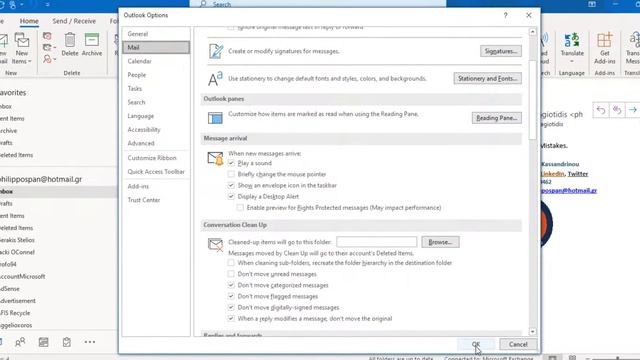Open Calendar view in navigation bar
This screenshot has width=640, height=360.
(x=43, y=342)
